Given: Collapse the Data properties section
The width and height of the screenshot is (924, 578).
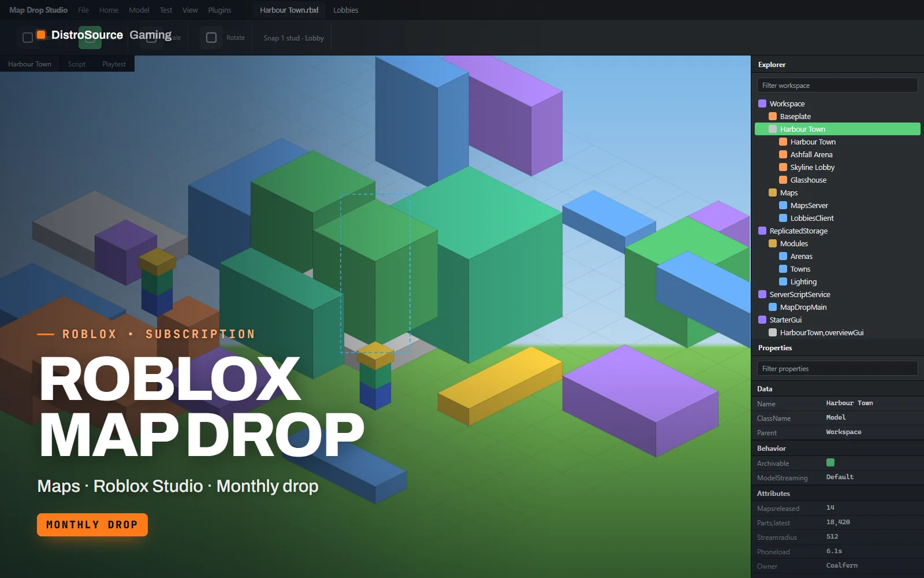Looking at the screenshot, I should pos(837,389).
